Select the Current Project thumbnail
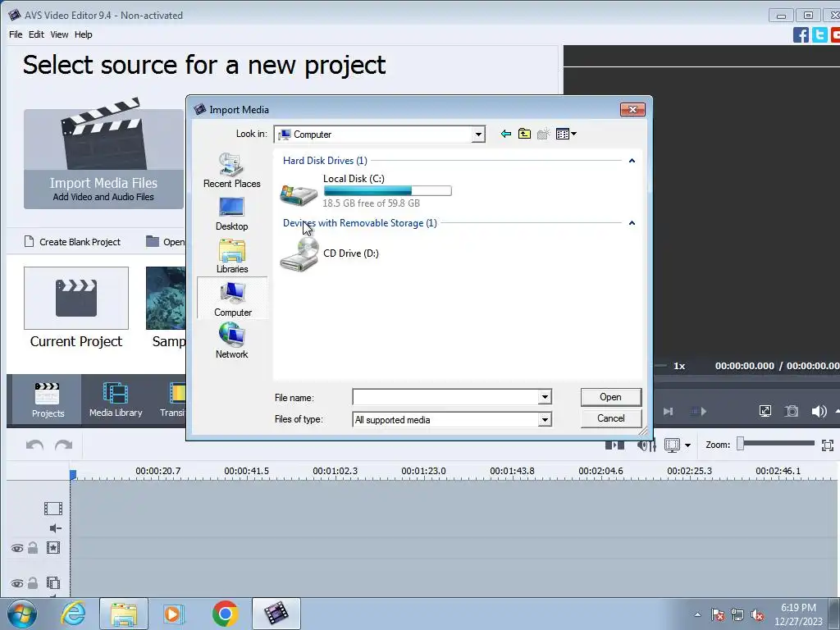Image resolution: width=840 pixels, height=630 pixels. [x=76, y=299]
